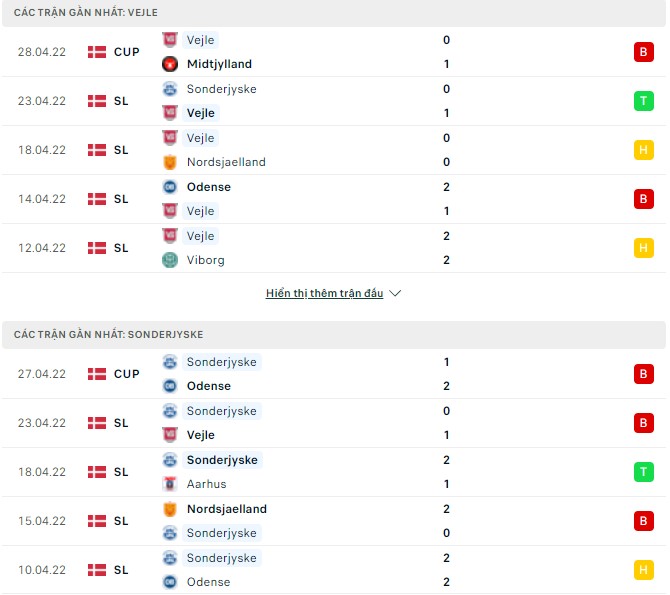Open the Midtjylland team link
Image resolution: width=670 pixels, height=595 pixels.
coord(219,64)
